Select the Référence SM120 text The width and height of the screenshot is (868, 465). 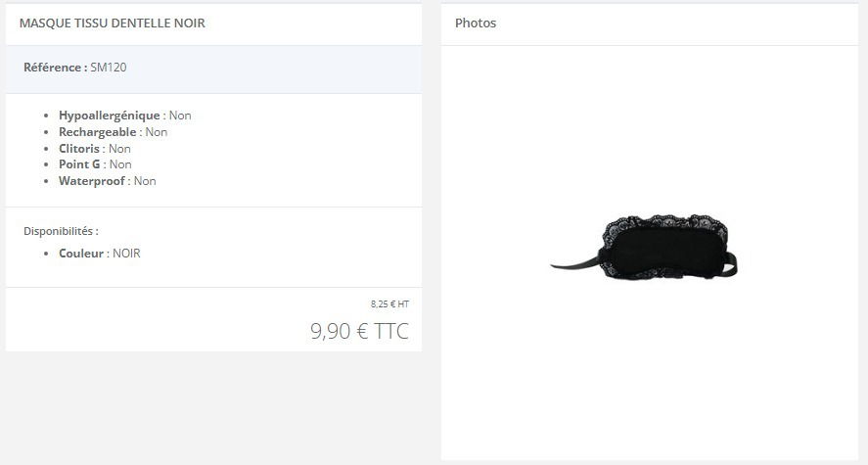tap(74, 68)
